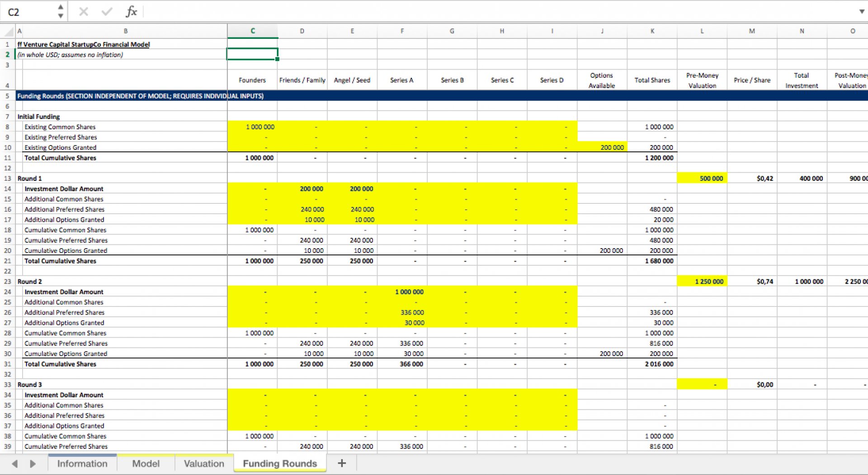Screen dimensions: 868x475
Task: Switch to the Model sheet tab
Action: (146, 464)
